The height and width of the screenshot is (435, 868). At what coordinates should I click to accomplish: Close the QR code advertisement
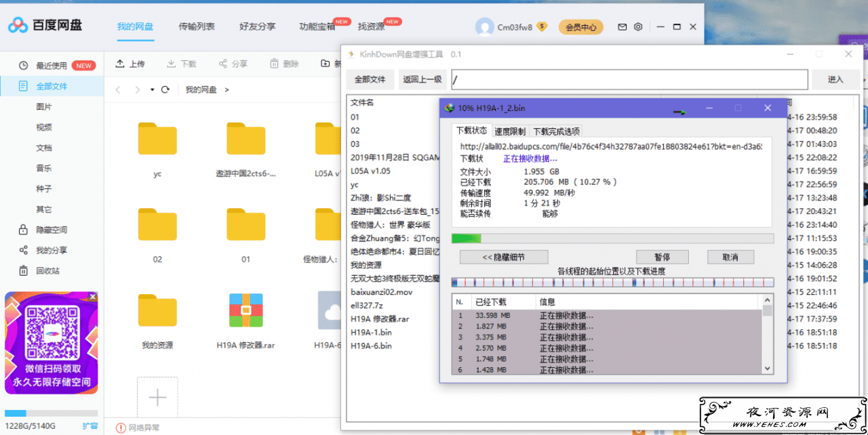pos(93,296)
